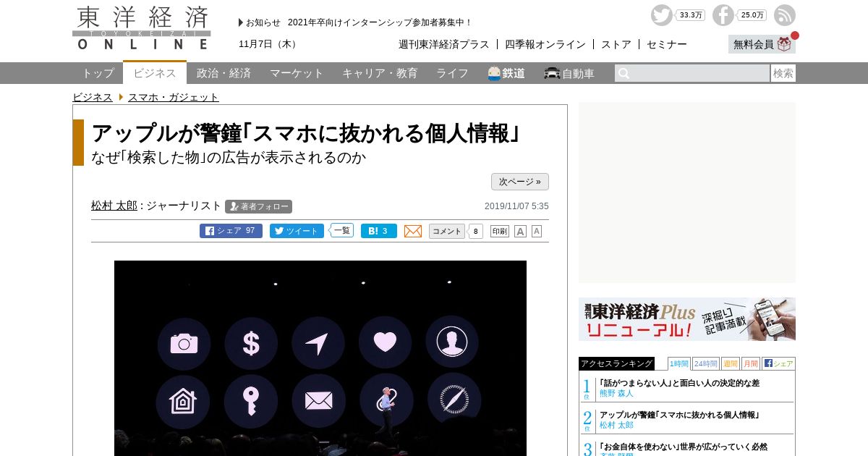Screen dimensions: 868x456
Task: Open the キャリア・教育 navigation tab
Action: click(x=380, y=73)
